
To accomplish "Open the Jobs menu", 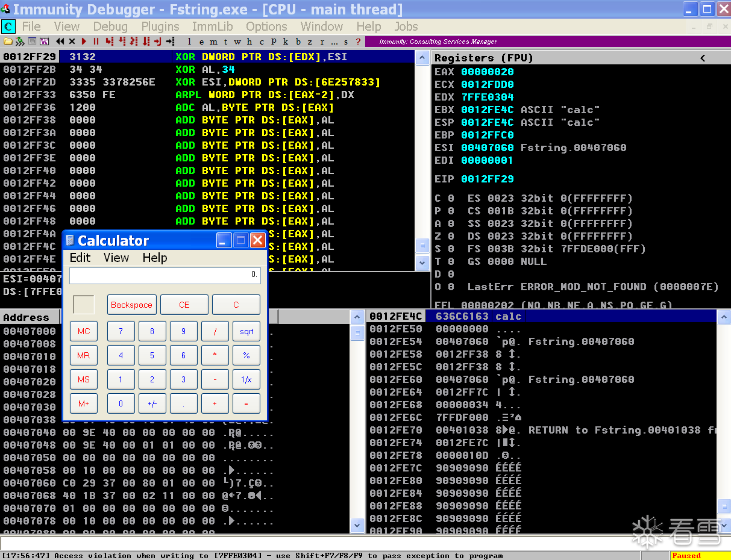I will pos(406,26).
